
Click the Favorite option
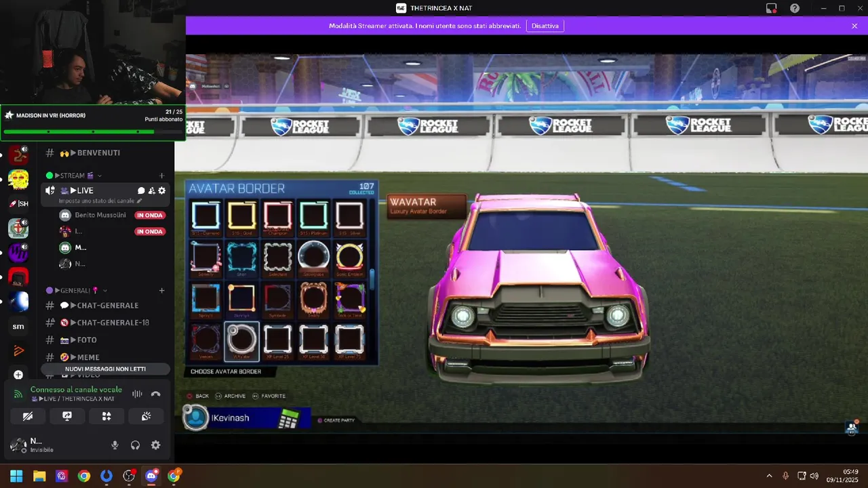269,396
